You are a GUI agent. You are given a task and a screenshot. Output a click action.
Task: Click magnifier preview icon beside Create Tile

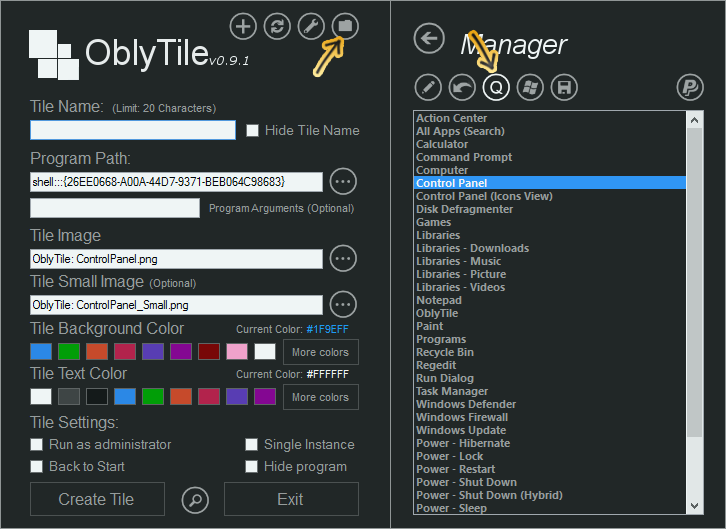(x=195, y=500)
